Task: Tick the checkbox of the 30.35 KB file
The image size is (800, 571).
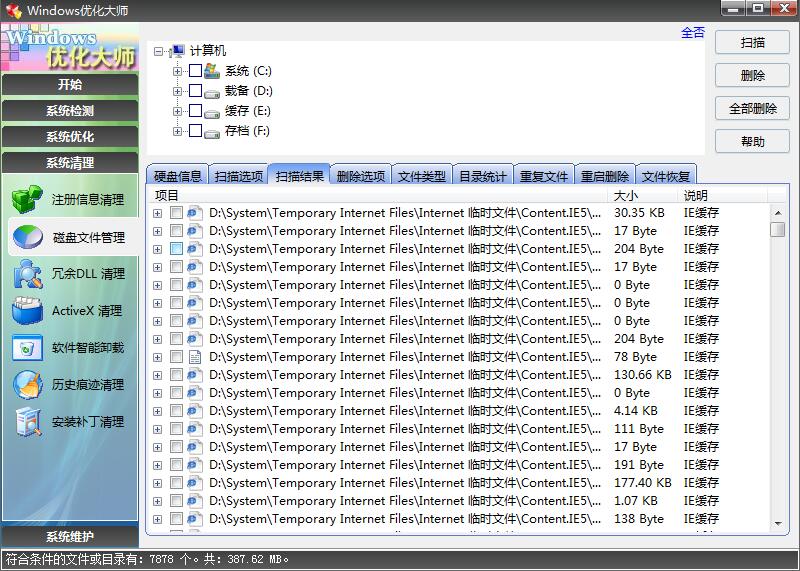Action: click(x=176, y=212)
